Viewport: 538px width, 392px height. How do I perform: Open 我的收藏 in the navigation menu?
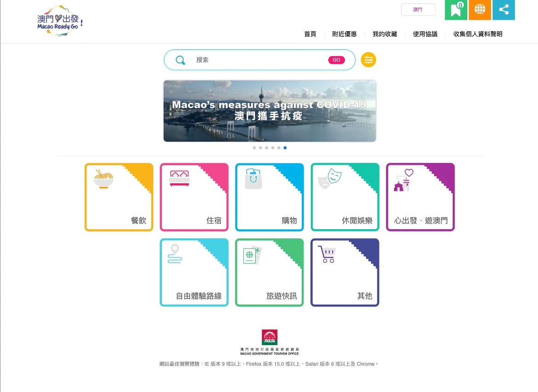coord(385,34)
